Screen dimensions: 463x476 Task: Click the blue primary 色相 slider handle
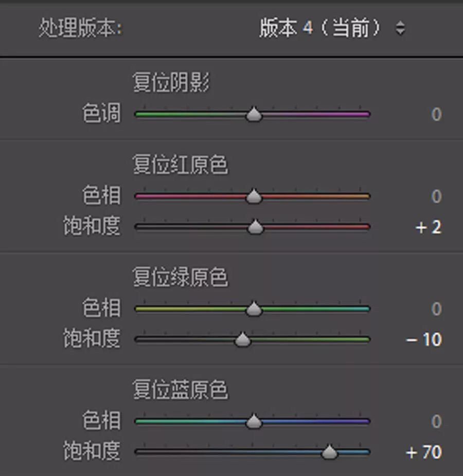(x=253, y=422)
